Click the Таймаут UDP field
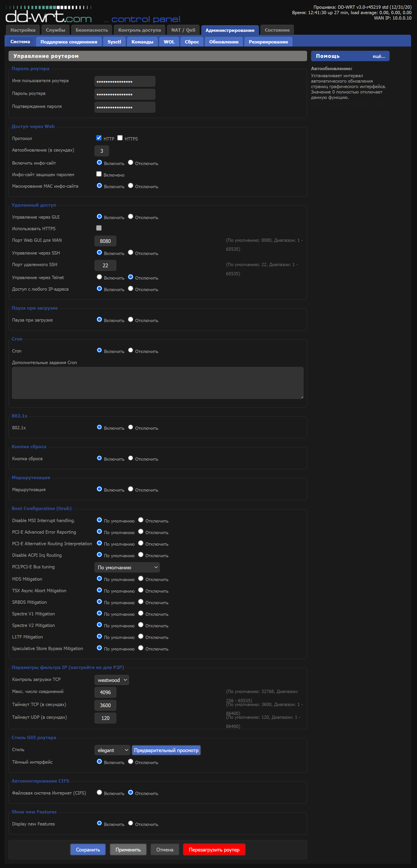 pos(105,718)
